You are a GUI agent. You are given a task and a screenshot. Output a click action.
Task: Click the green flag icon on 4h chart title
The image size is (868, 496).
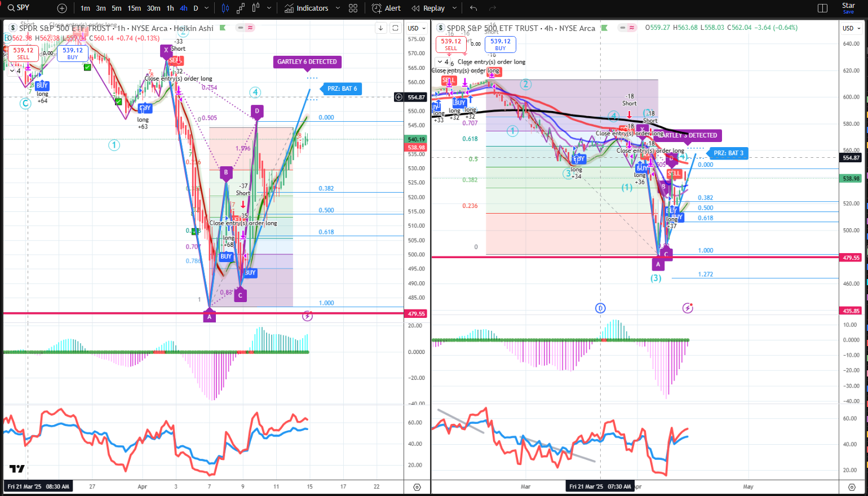coord(605,28)
